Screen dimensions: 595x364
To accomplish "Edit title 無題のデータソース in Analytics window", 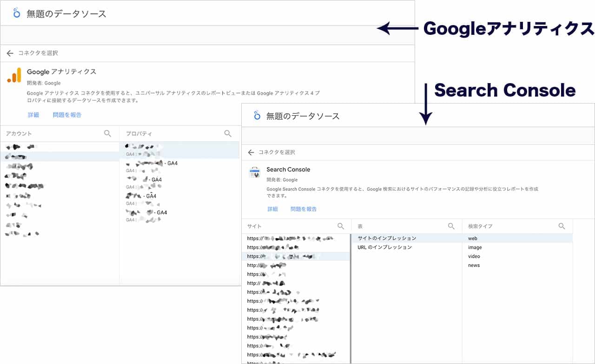I will pyautogui.click(x=66, y=13).
